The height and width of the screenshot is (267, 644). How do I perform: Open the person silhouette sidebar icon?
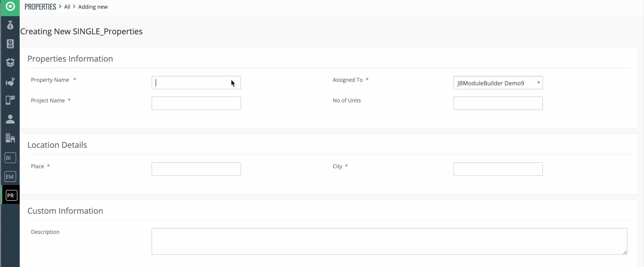[x=10, y=119]
